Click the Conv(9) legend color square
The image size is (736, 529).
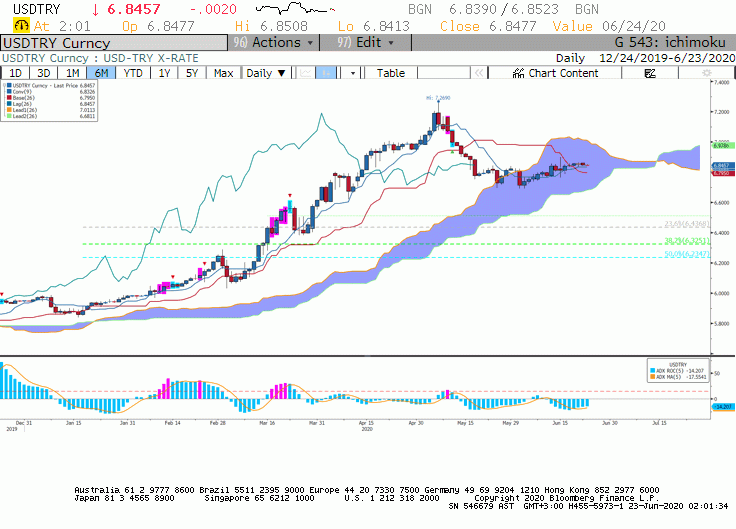[x=9, y=92]
